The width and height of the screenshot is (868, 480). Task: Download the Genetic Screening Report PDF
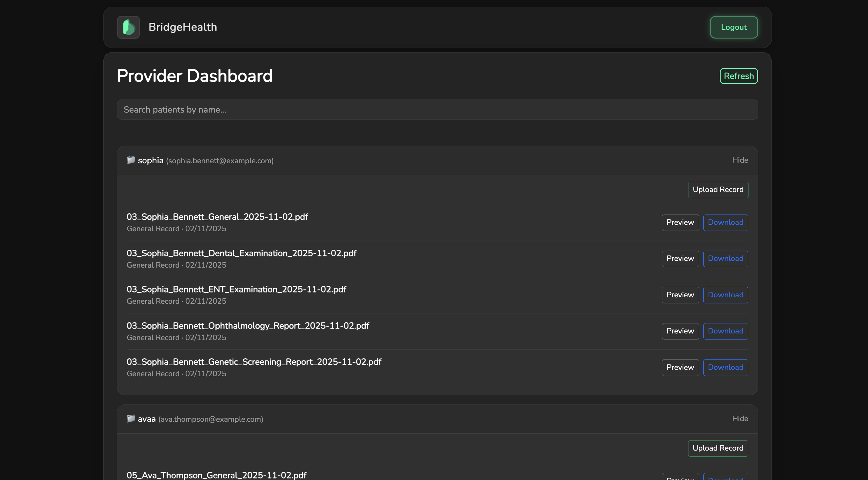pyautogui.click(x=725, y=367)
